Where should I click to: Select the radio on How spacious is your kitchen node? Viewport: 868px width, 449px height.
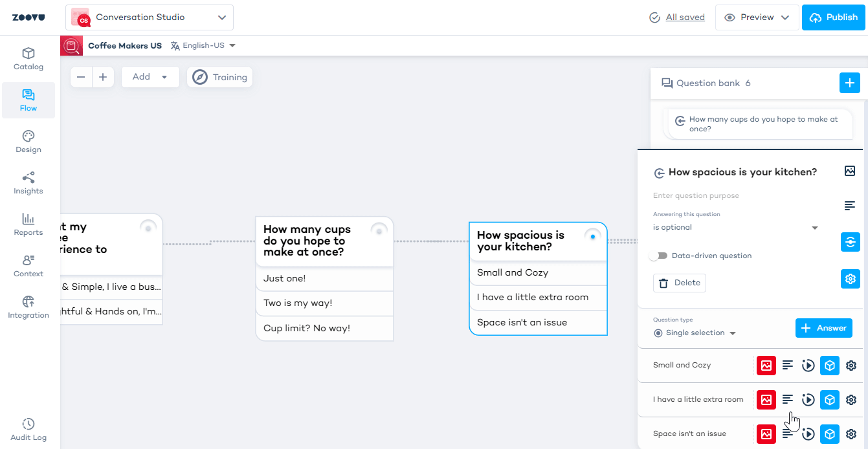[592, 237]
